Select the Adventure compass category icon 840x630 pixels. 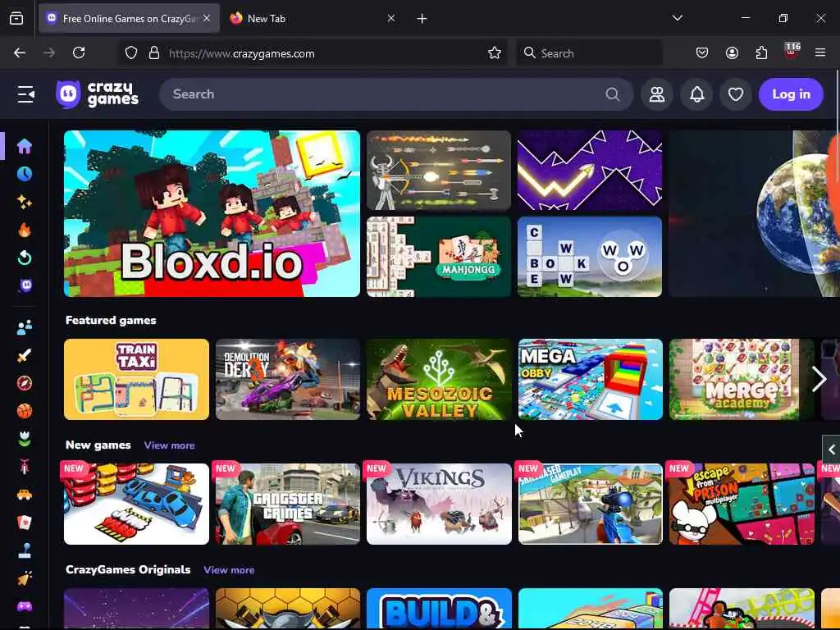pos(24,383)
